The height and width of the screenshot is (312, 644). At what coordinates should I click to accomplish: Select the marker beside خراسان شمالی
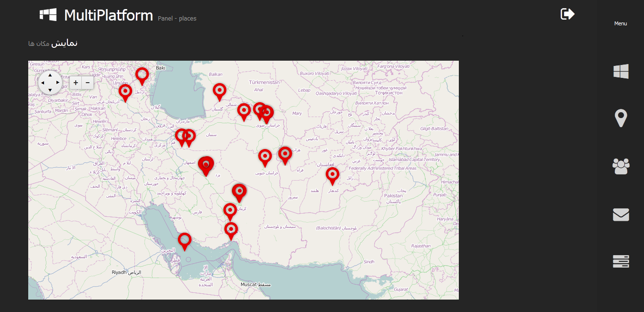click(x=244, y=112)
